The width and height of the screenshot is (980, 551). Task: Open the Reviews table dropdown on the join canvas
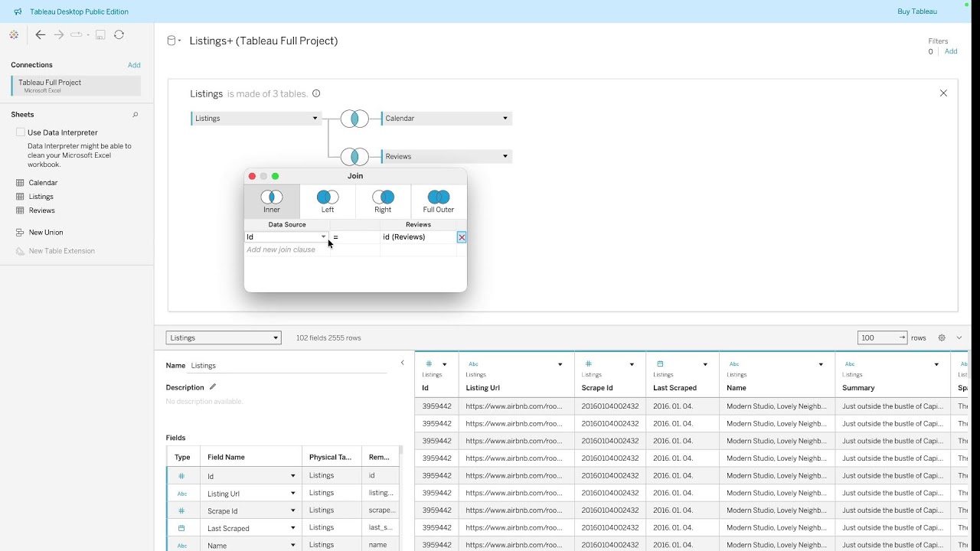tap(505, 157)
